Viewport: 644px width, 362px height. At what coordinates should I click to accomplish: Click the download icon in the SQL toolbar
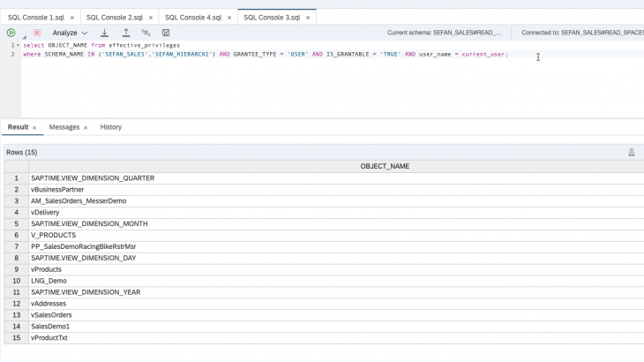coord(104,33)
